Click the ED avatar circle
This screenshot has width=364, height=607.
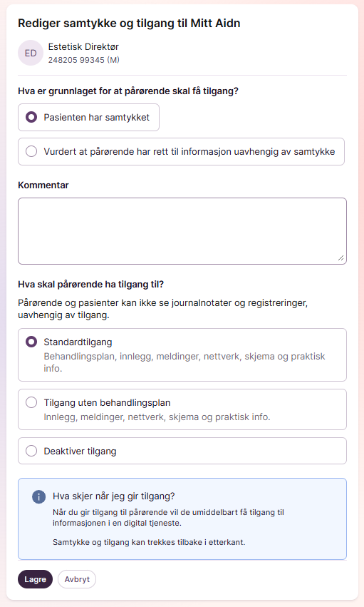point(31,53)
